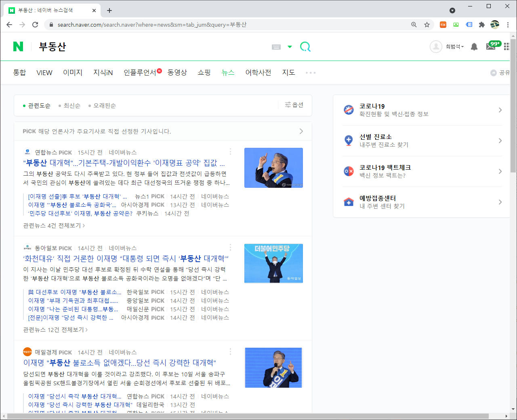Open a new browser tab with plus
Screen dimensions: 517x420
[109, 10]
